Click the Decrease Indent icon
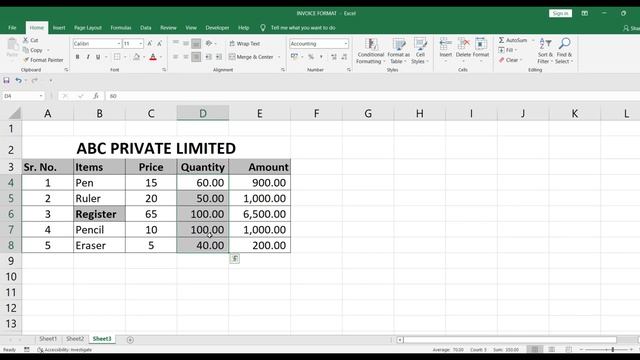Viewport: 640px width, 360px height. (209, 57)
